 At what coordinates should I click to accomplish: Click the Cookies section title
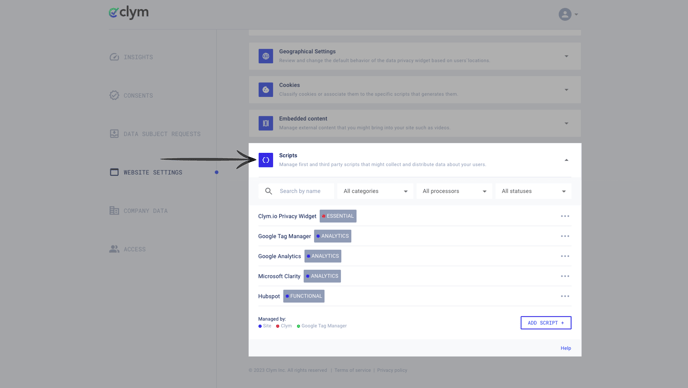pyautogui.click(x=290, y=85)
